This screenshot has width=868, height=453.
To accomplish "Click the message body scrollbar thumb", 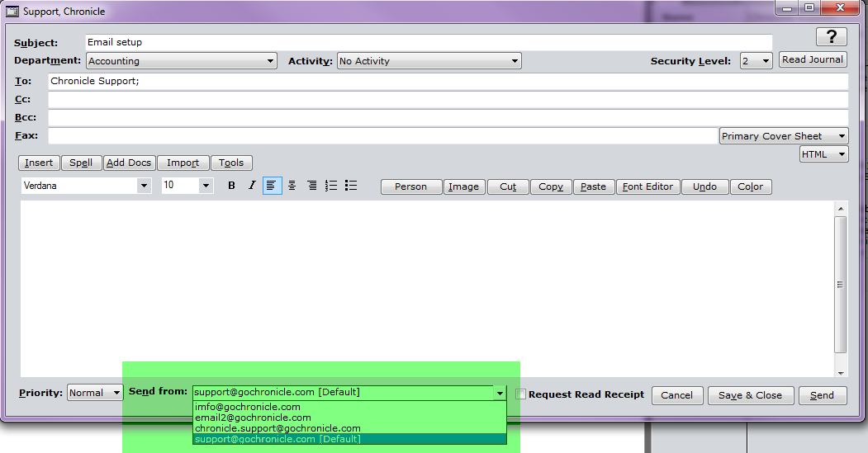I will click(840, 285).
